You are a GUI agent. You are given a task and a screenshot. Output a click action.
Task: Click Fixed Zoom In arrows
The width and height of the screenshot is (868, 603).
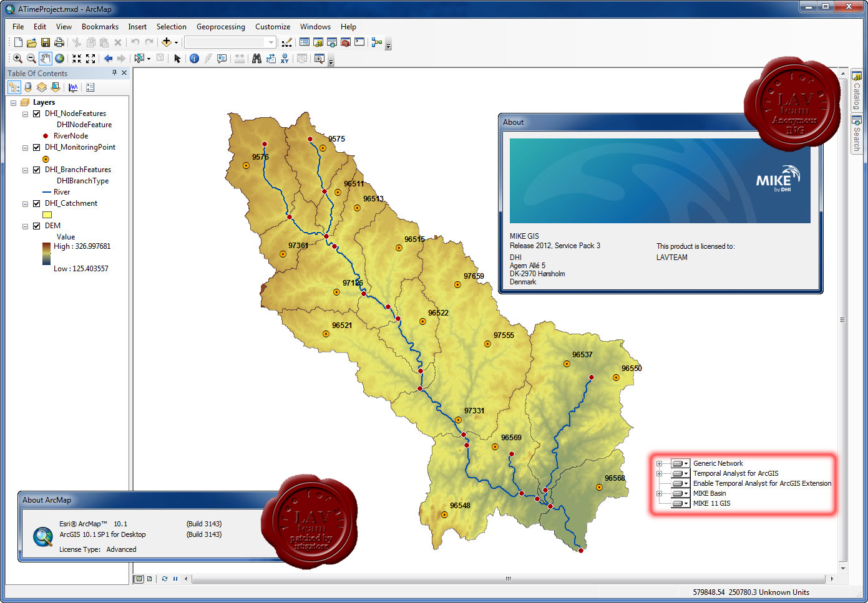pos(77,59)
